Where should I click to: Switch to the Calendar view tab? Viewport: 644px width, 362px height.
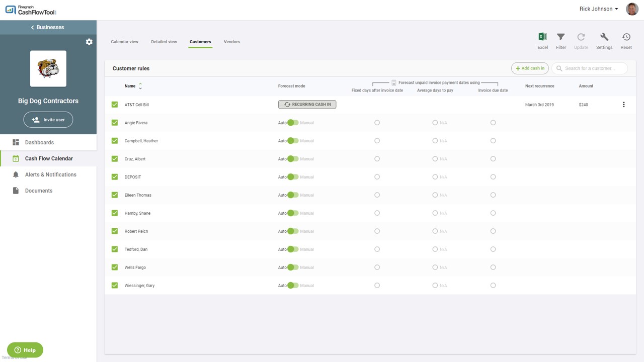[x=124, y=42]
